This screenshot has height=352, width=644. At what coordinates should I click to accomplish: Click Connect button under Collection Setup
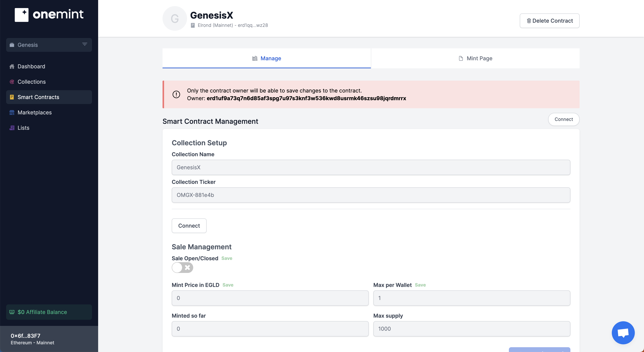[189, 226]
